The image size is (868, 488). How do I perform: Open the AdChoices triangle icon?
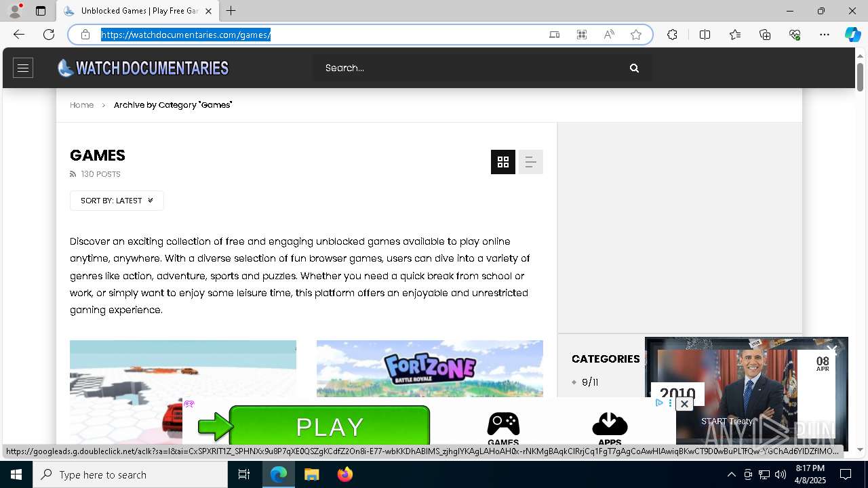coord(659,403)
